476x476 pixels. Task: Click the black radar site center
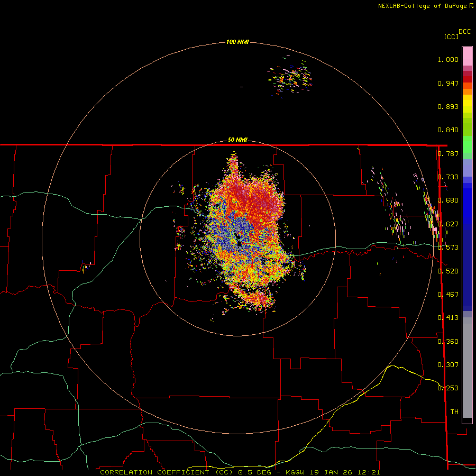[239, 240]
